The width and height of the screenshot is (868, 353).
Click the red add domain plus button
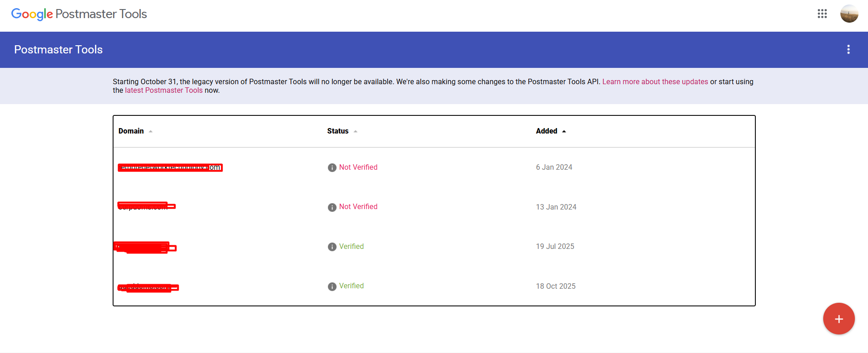coord(839,319)
